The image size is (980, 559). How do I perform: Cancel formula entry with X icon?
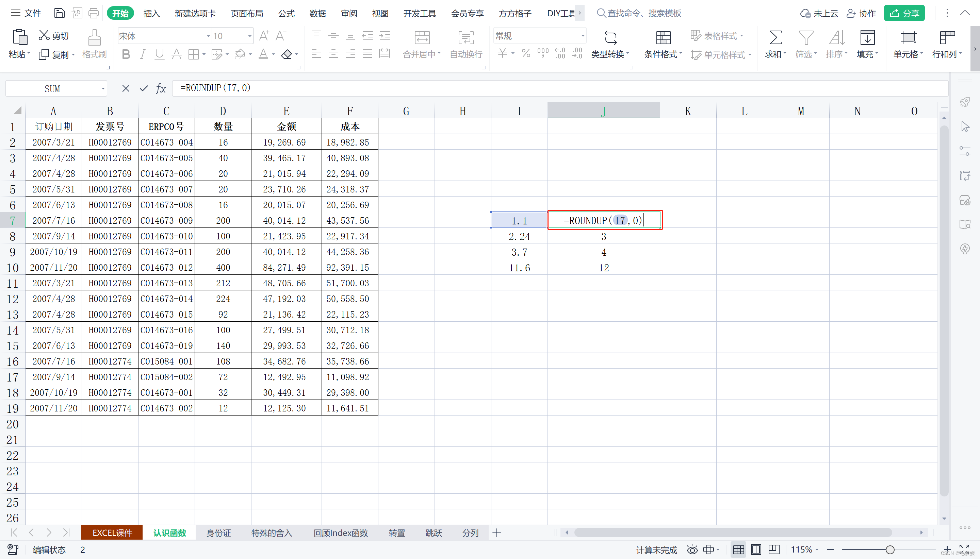pyautogui.click(x=126, y=89)
